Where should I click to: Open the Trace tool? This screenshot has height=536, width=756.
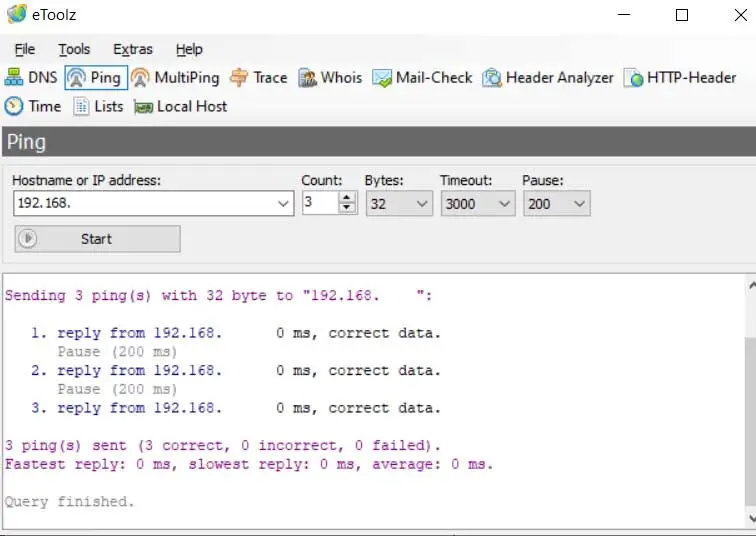coord(258,78)
